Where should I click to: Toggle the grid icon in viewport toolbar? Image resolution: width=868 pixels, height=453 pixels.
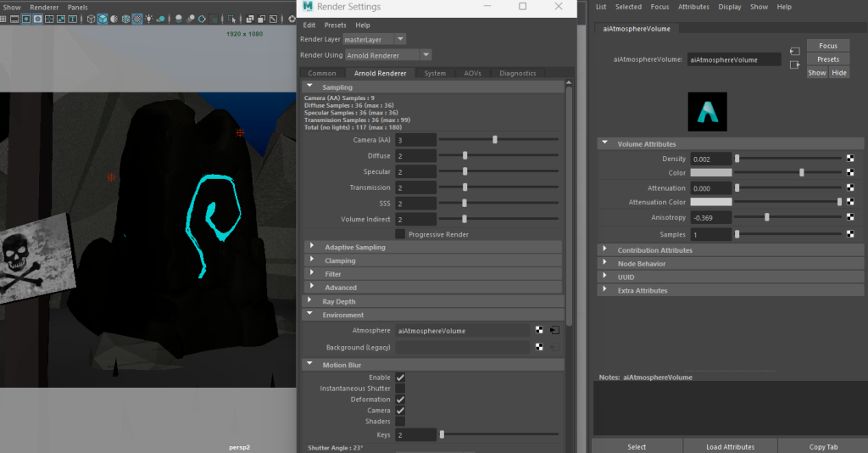click(3, 19)
